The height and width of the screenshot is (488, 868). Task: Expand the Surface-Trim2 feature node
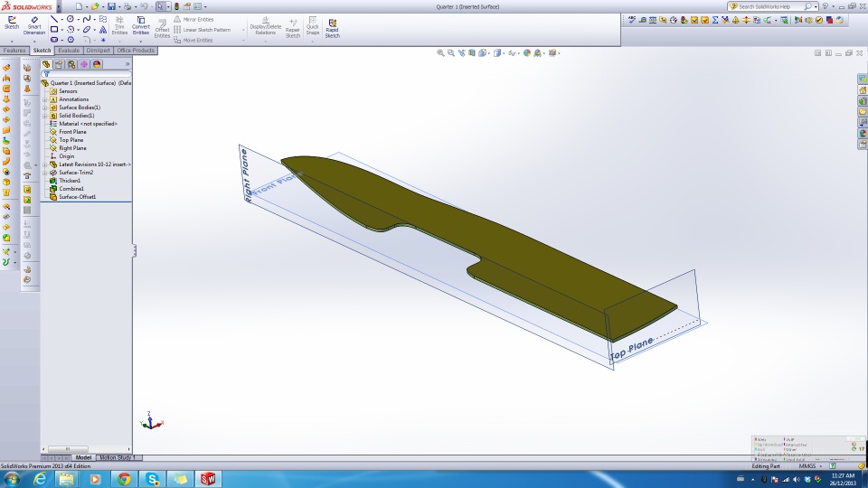[x=45, y=173]
